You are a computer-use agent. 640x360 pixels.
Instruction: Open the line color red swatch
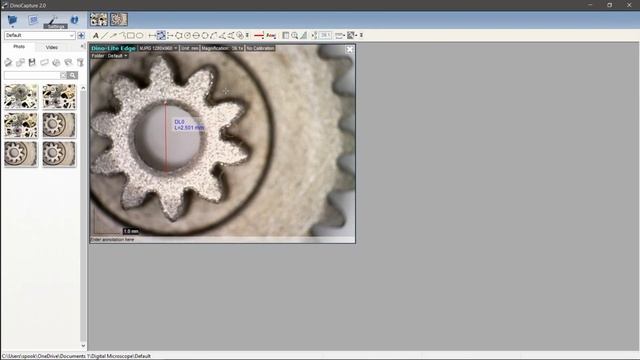pos(259,36)
